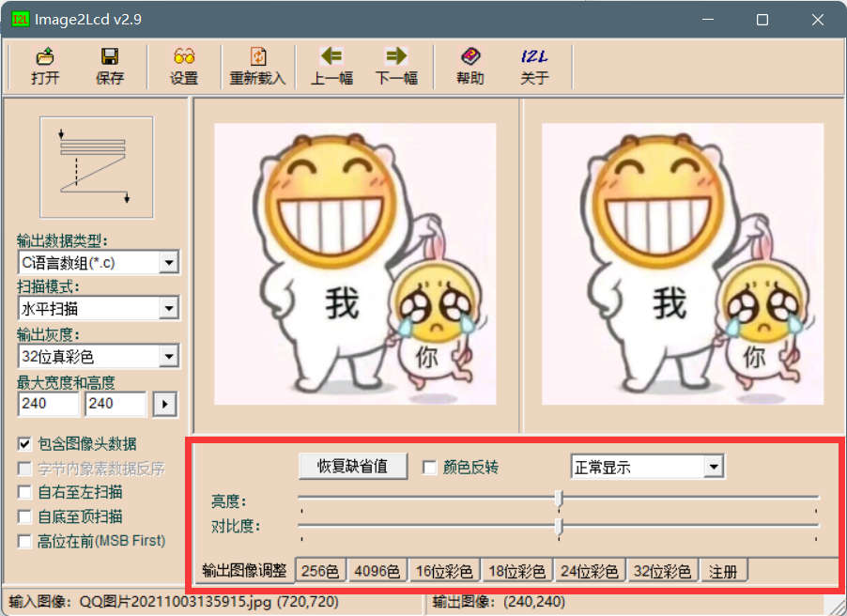Switch to the 256色 tab

coord(320,571)
